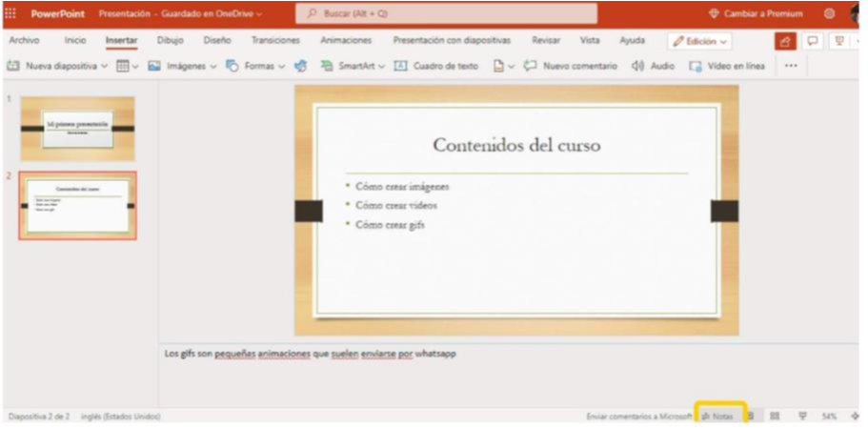Click Enviar comentarios a Microsoft
Viewport: 868px width, 429px height.
coord(638,417)
